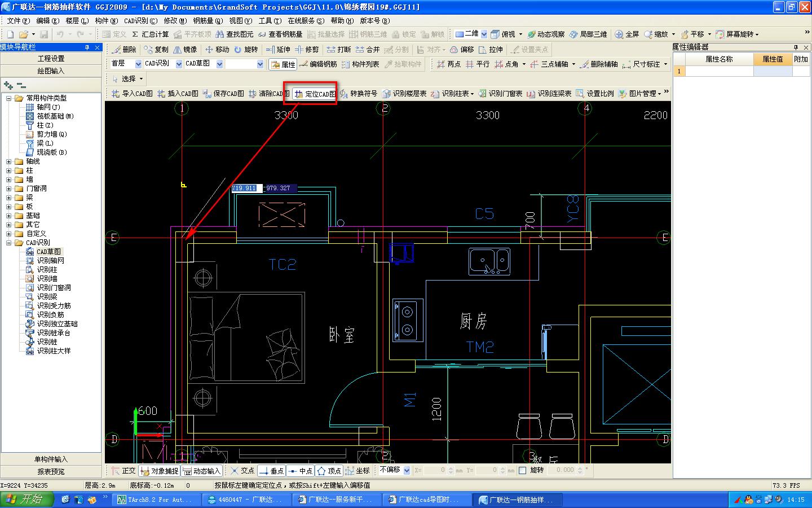Viewport: 812px width, 508px height.
Task: Toggle 顶点 vertex snap
Action: pyautogui.click(x=329, y=471)
